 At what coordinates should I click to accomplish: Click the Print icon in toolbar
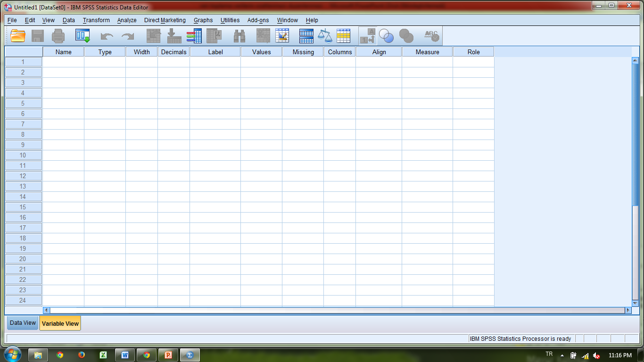pyautogui.click(x=58, y=36)
